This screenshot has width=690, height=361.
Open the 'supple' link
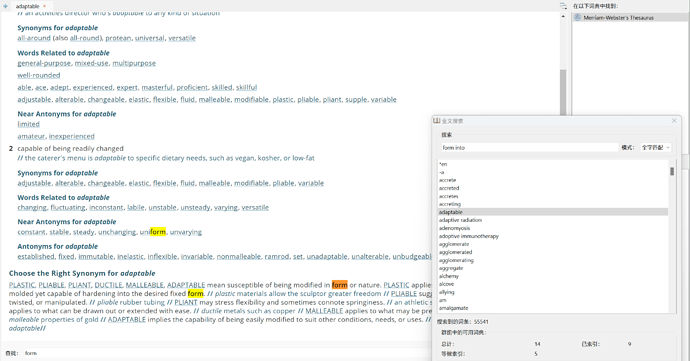coord(356,99)
